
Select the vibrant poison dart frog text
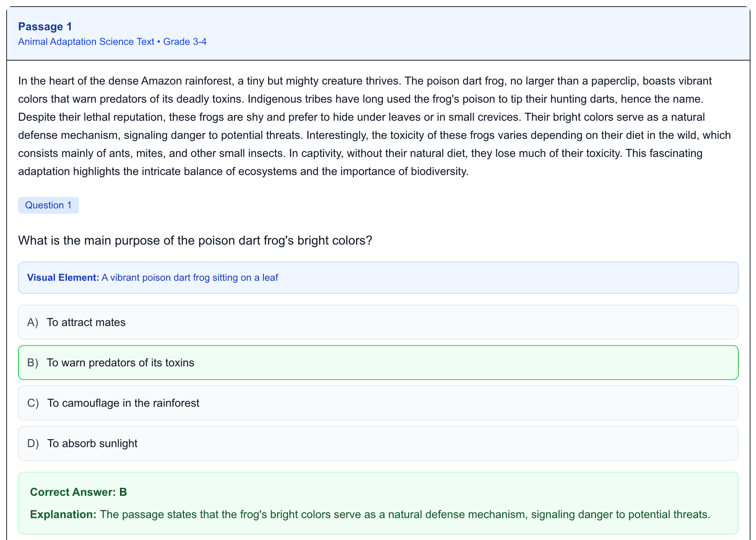click(x=190, y=277)
